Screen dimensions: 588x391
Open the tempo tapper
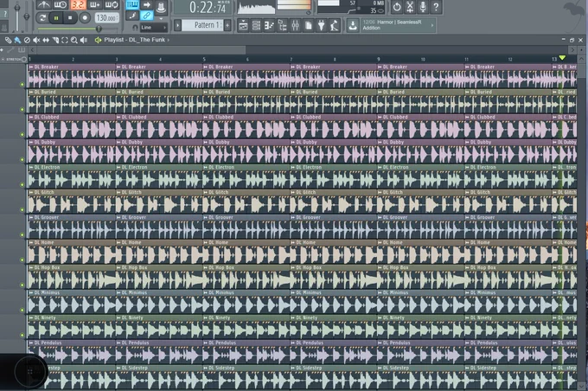tap(334, 25)
